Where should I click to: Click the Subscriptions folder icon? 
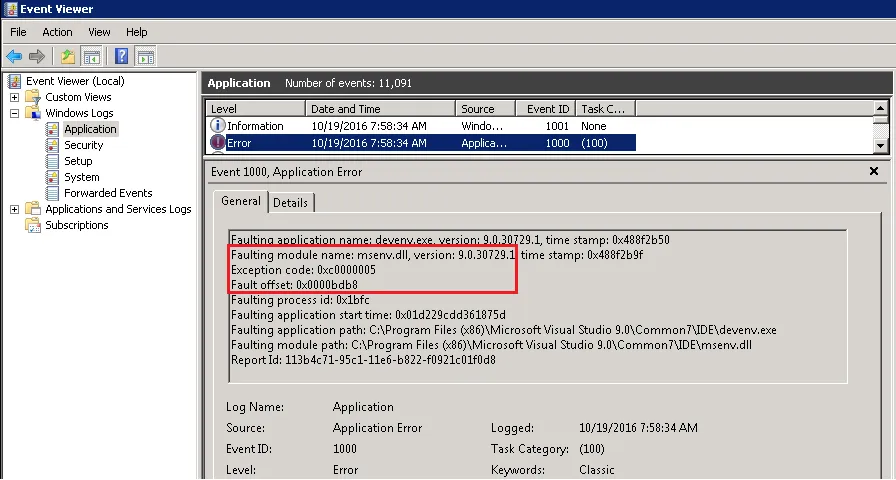click(33, 225)
